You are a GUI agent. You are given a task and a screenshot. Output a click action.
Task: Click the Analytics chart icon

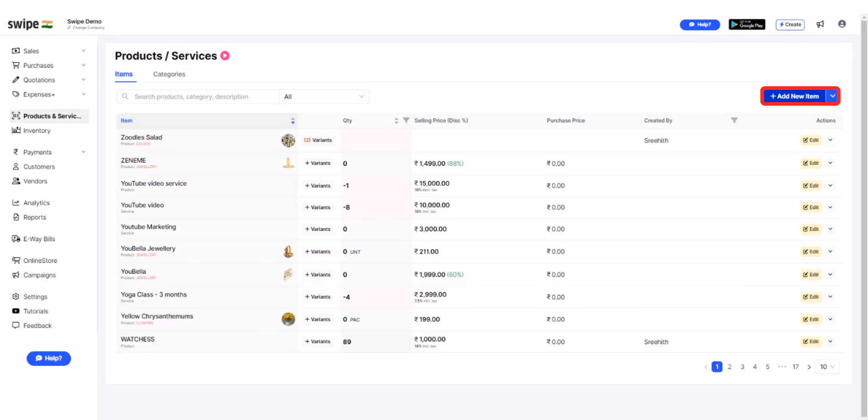click(16, 203)
